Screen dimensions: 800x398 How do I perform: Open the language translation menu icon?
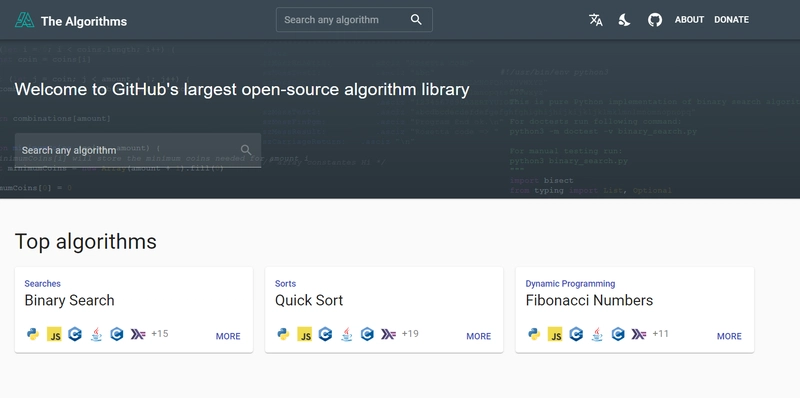coord(595,20)
